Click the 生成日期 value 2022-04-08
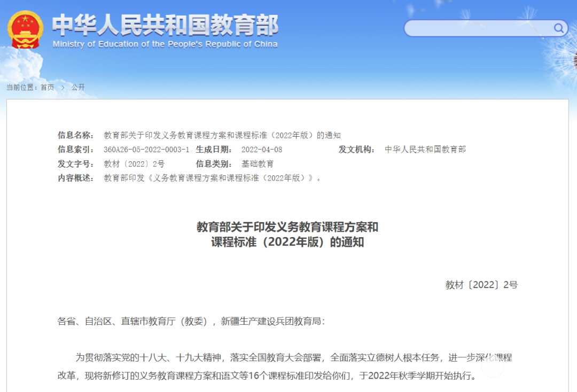Viewport: 577px width, 392px height. click(x=262, y=150)
